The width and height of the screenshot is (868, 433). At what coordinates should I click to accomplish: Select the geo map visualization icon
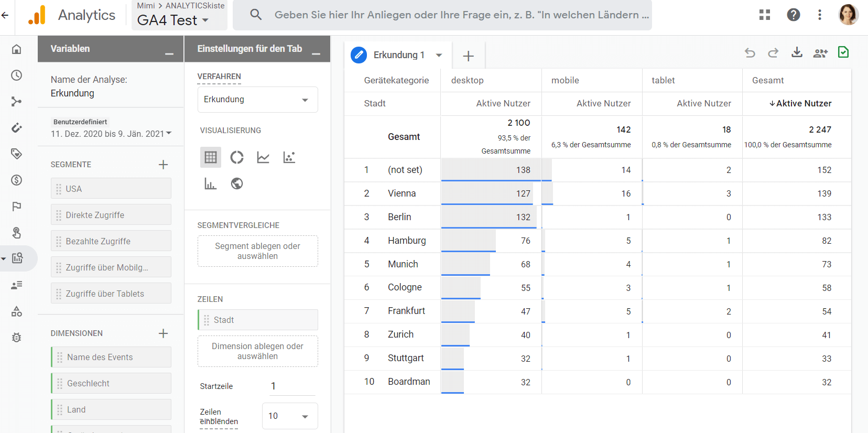[x=237, y=183]
